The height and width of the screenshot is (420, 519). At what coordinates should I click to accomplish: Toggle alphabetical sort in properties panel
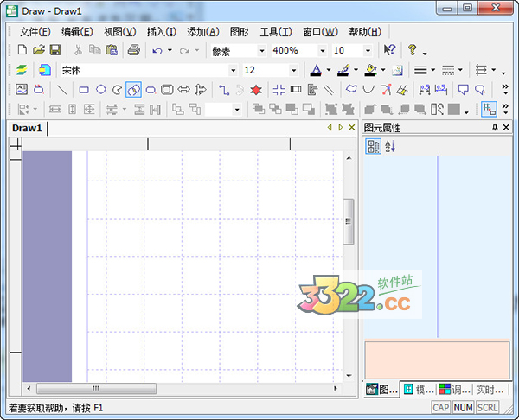click(x=389, y=147)
